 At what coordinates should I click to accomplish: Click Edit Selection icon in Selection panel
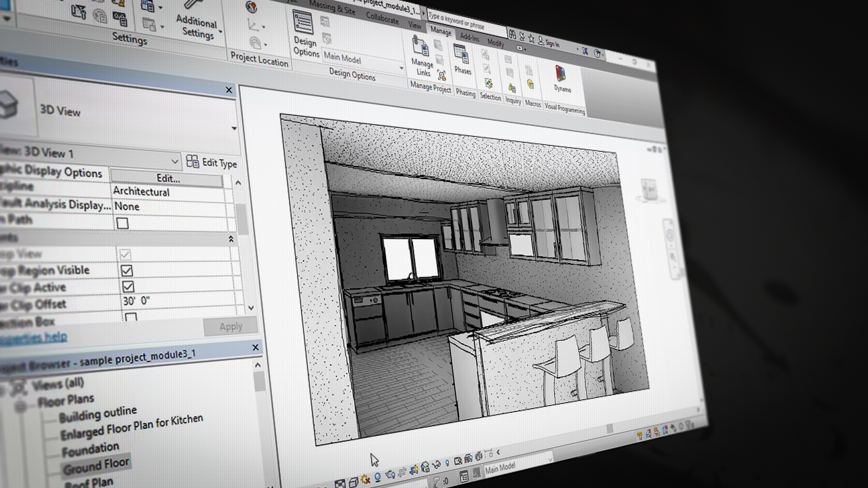pos(488,83)
